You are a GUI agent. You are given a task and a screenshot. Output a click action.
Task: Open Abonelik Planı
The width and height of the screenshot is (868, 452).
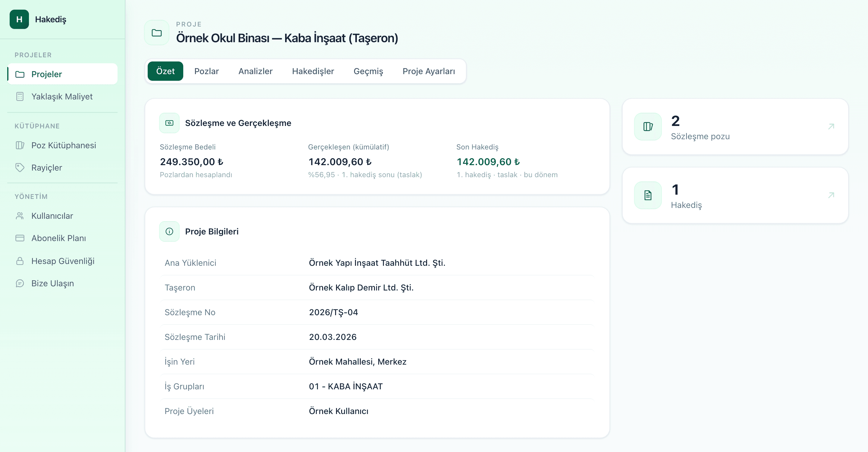coord(63,238)
